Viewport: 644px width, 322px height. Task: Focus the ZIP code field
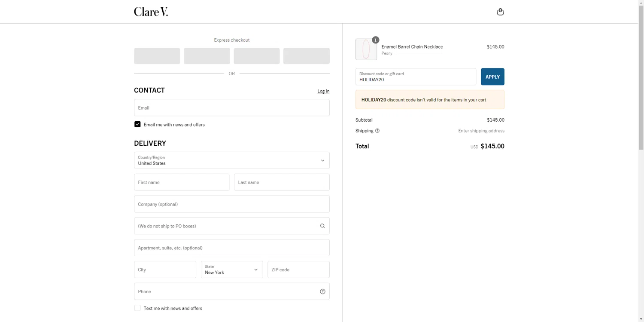click(298, 270)
